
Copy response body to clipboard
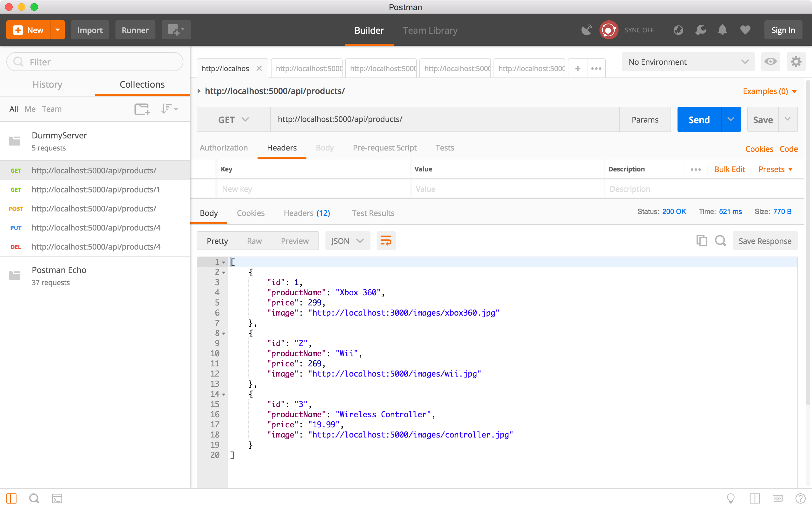click(x=702, y=241)
